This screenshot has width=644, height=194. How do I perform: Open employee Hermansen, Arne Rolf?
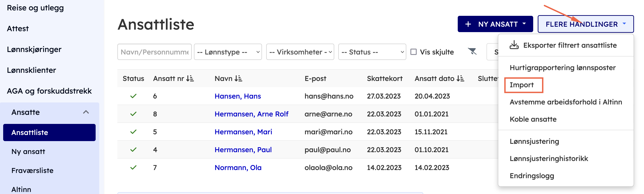tap(251, 114)
